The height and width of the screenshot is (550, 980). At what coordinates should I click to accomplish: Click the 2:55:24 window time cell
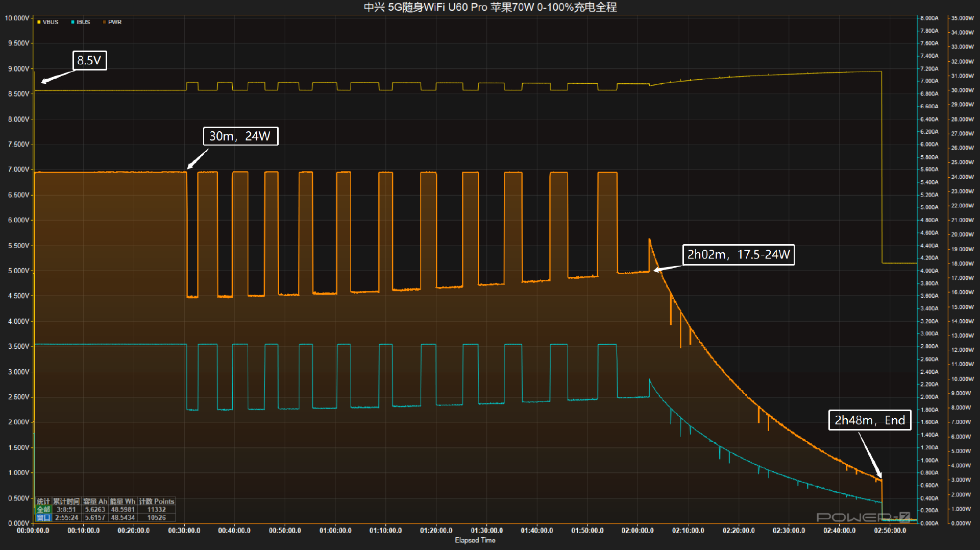coord(66,517)
